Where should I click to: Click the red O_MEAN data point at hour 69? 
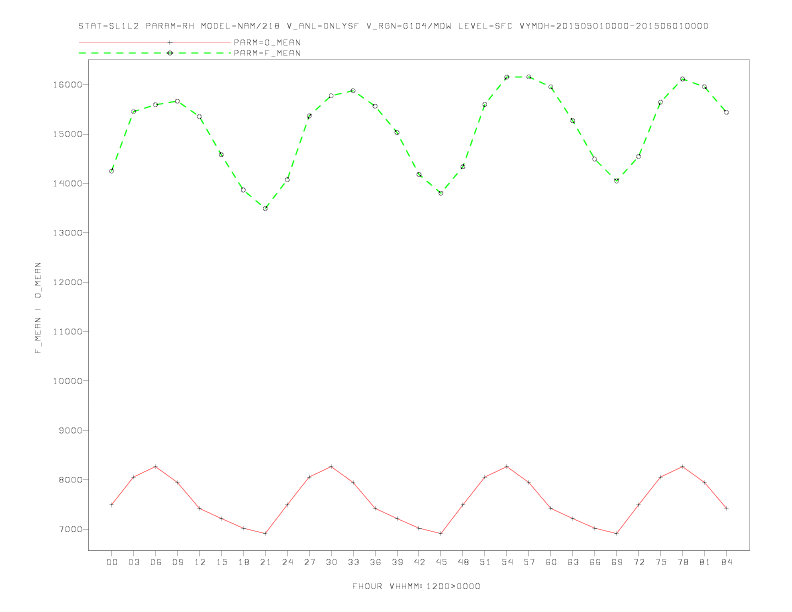[617, 533]
